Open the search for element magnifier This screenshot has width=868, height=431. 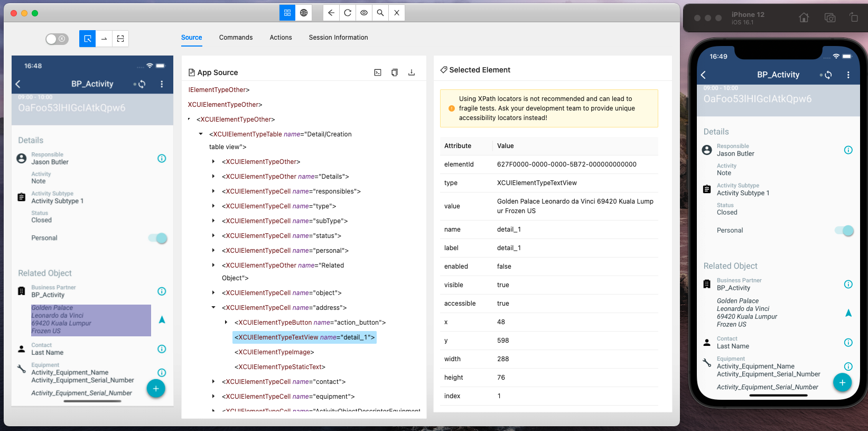380,13
